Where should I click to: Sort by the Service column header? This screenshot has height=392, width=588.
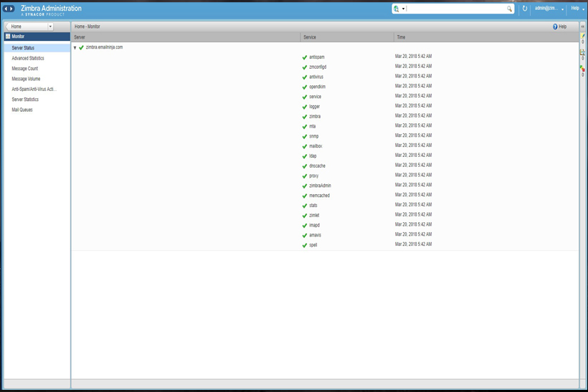[347, 37]
